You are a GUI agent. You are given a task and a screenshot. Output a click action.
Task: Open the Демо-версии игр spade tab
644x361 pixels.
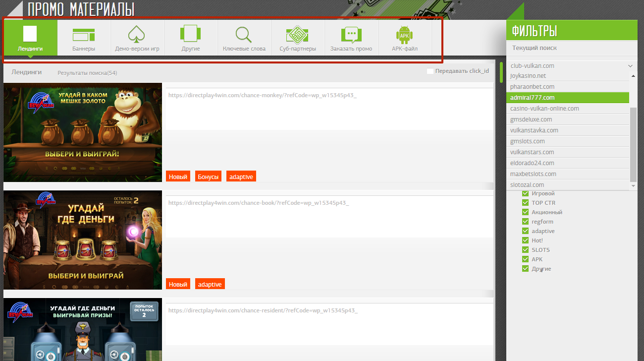137,38
